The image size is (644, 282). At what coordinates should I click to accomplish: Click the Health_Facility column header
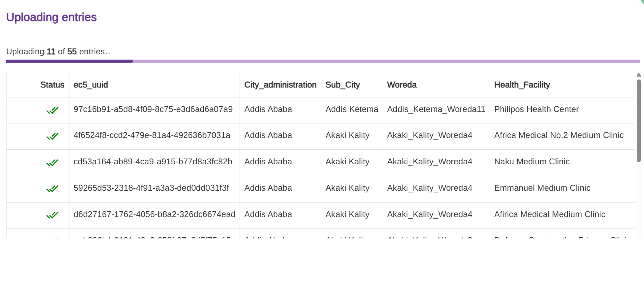pos(522,85)
